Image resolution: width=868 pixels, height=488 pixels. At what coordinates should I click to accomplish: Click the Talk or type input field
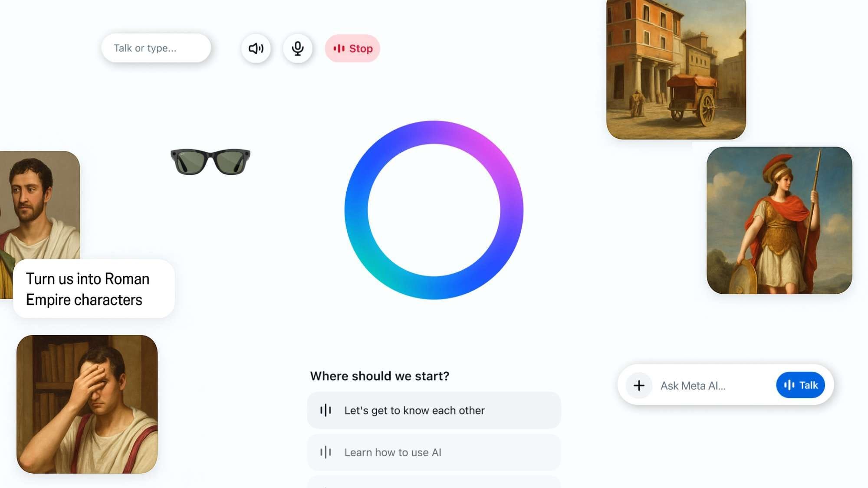156,48
